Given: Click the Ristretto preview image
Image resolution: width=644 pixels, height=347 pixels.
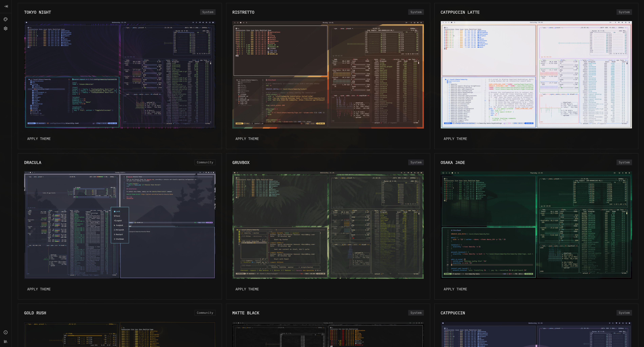Looking at the screenshot, I should click(x=328, y=75).
